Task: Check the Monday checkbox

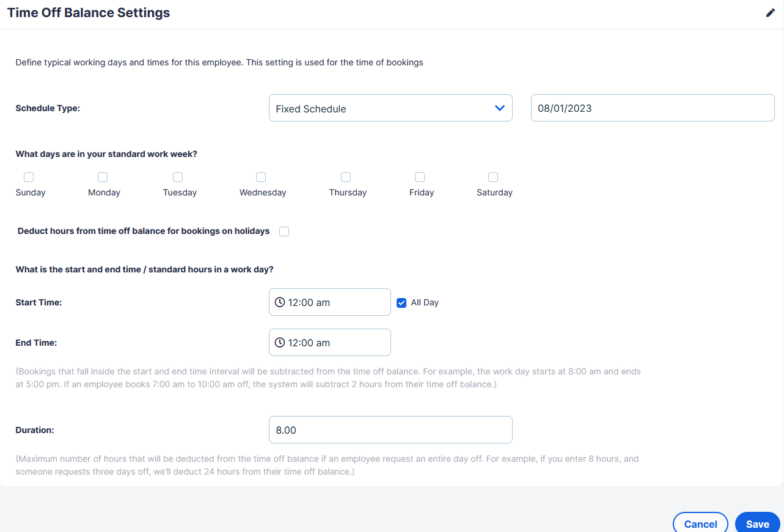Action: coord(103,177)
